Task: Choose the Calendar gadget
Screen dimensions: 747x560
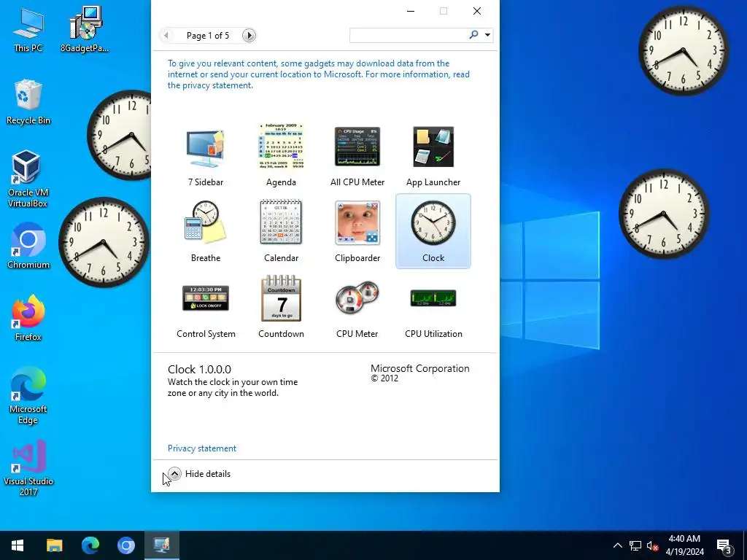Action: (281, 231)
